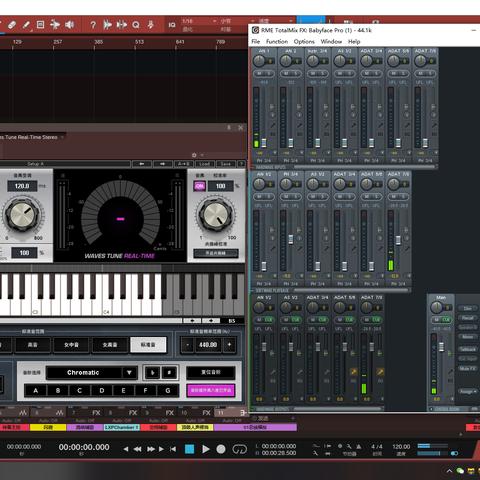Click the A->B compare button
Viewport: 480px width, 480px height.
(184, 164)
